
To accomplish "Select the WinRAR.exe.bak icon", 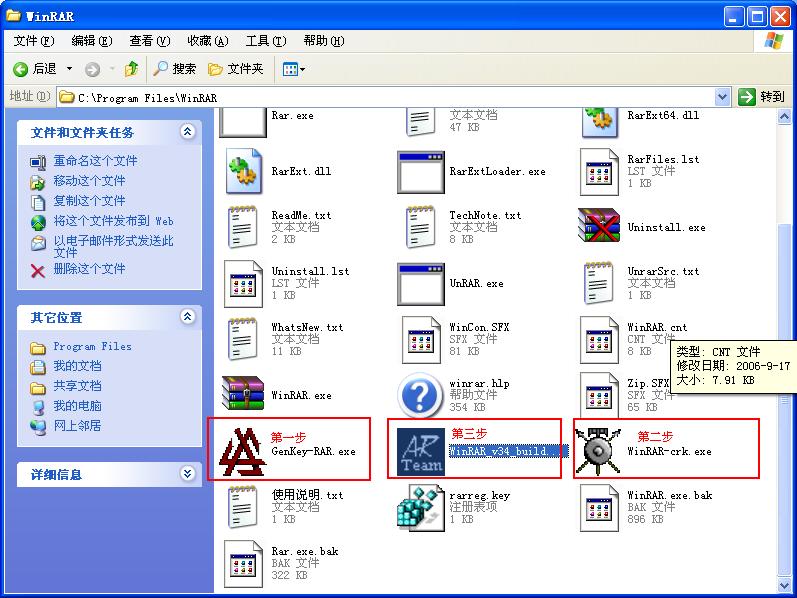I will pyautogui.click(x=599, y=507).
